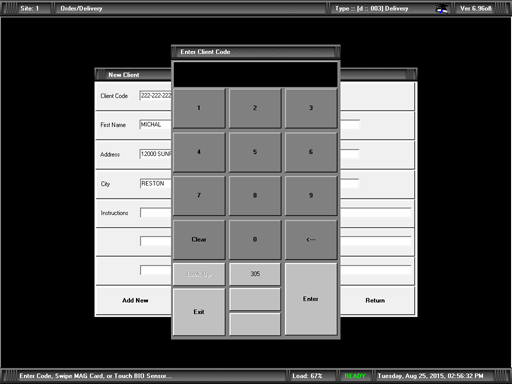Screen dimensions: 512x384
Task: Tap the 5 key on keypad
Action: pyautogui.click(x=255, y=152)
